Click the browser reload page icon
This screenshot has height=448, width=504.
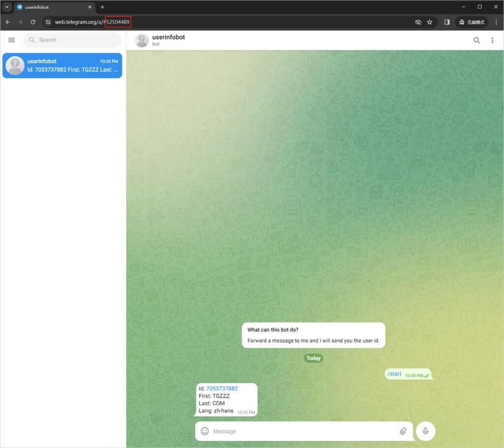pyautogui.click(x=33, y=22)
